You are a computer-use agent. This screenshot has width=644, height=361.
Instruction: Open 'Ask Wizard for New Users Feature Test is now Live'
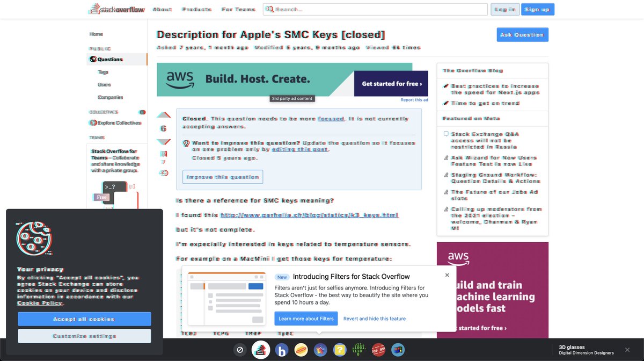pyautogui.click(x=494, y=161)
